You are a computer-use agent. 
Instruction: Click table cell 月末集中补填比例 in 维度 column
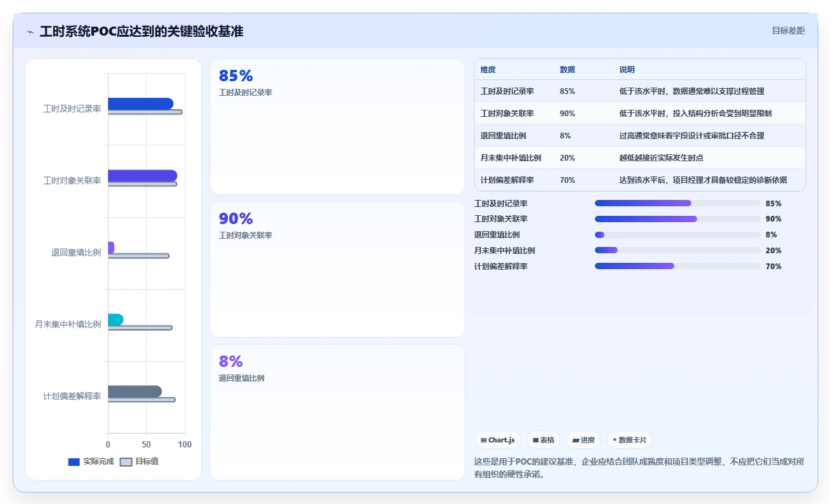pos(511,158)
